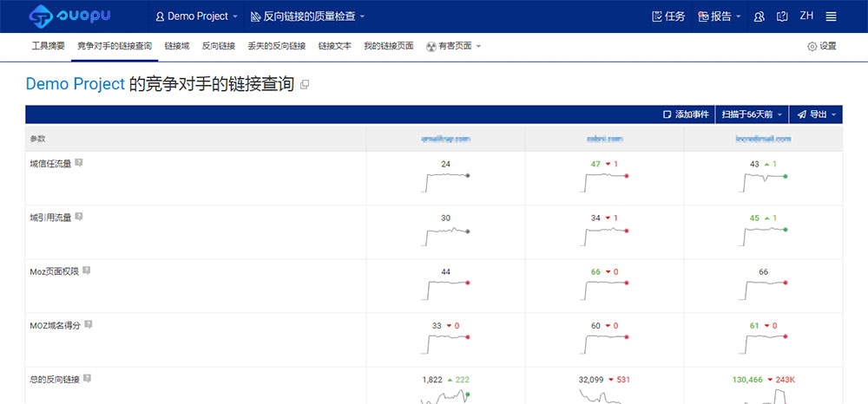Expand the Demo Project dropdown
Screen dimensions: 868x404
[196, 16]
